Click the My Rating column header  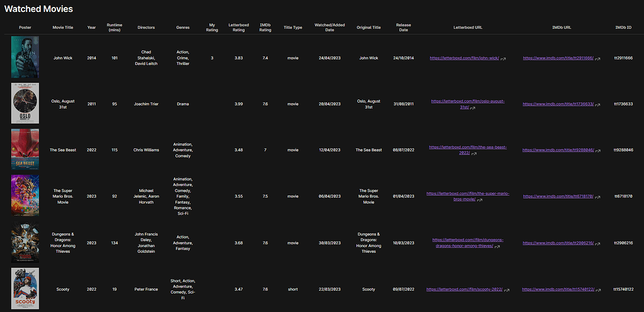point(212,28)
